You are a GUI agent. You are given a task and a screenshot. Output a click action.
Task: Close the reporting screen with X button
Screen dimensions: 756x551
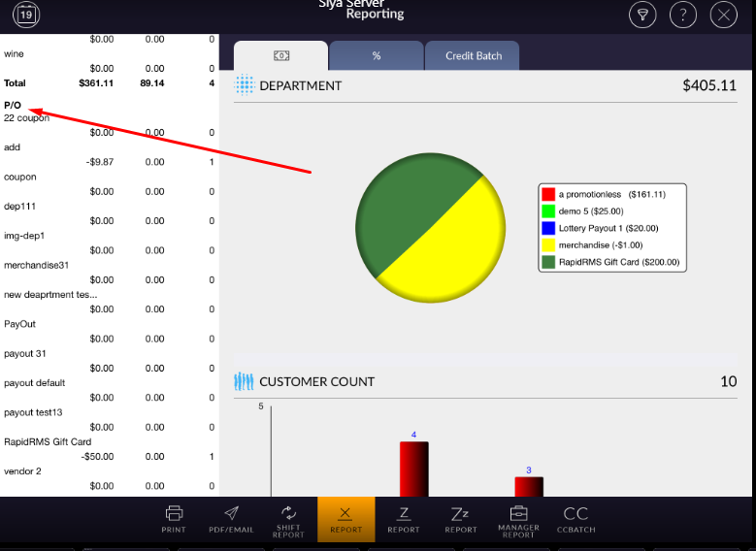pos(724,15)
